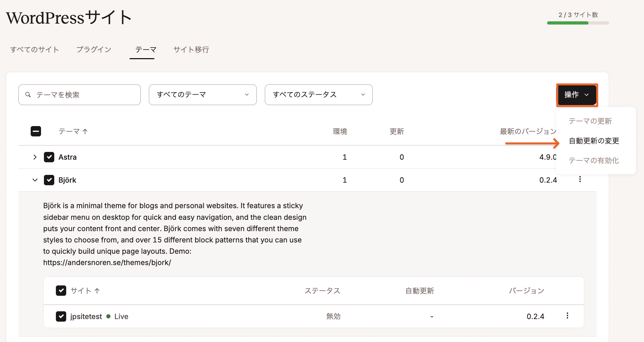Open the three-dot menu for jpsitetest row

click(567, 316)
